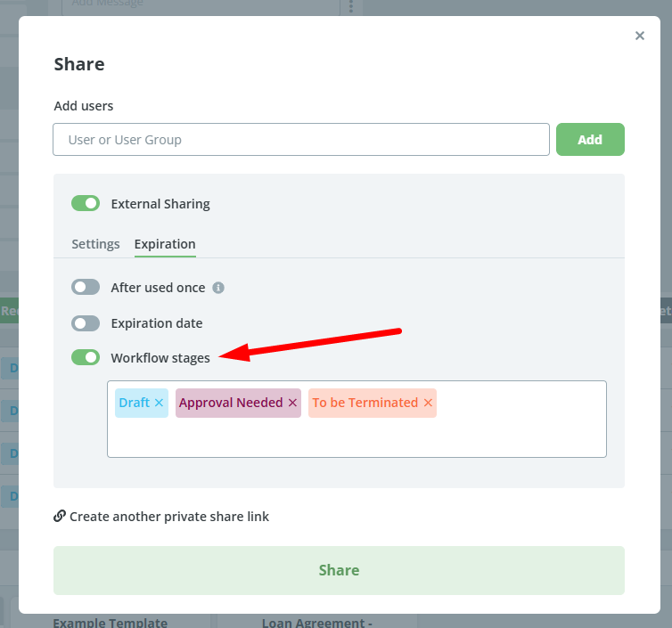Viewport: 672px width, 628px height.
Task: Focus the User or User Group field
Action: [301, 140]
